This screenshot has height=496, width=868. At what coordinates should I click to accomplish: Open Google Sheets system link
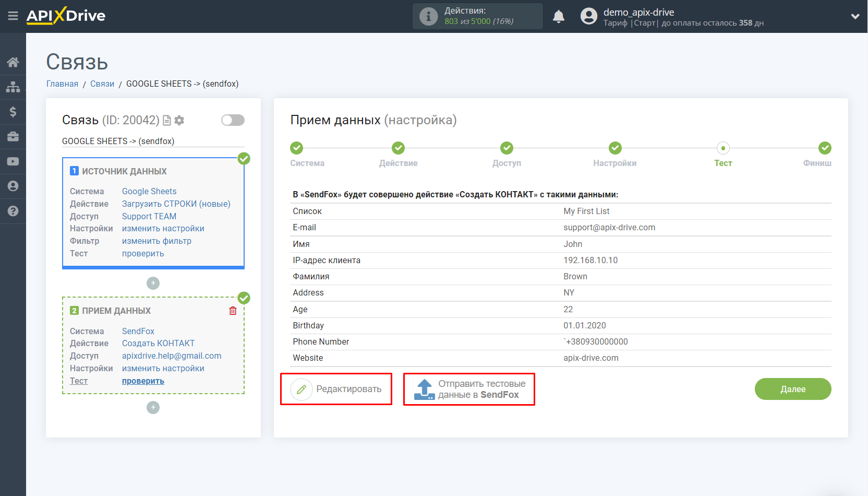149,191
